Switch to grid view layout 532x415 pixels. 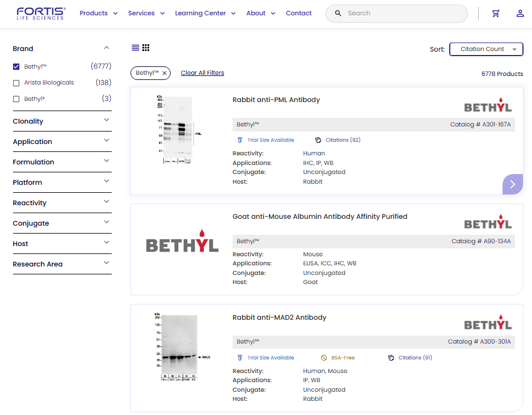tap(146, 48)
